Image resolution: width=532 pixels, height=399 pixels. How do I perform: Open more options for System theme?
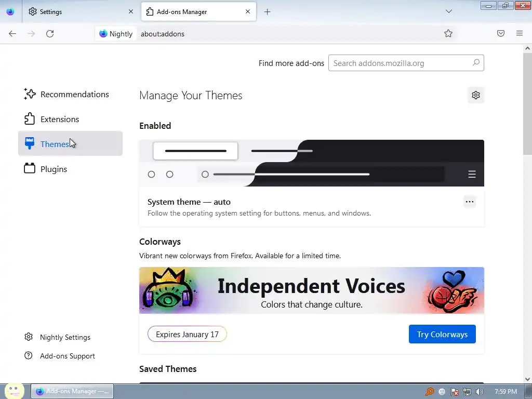470,202
